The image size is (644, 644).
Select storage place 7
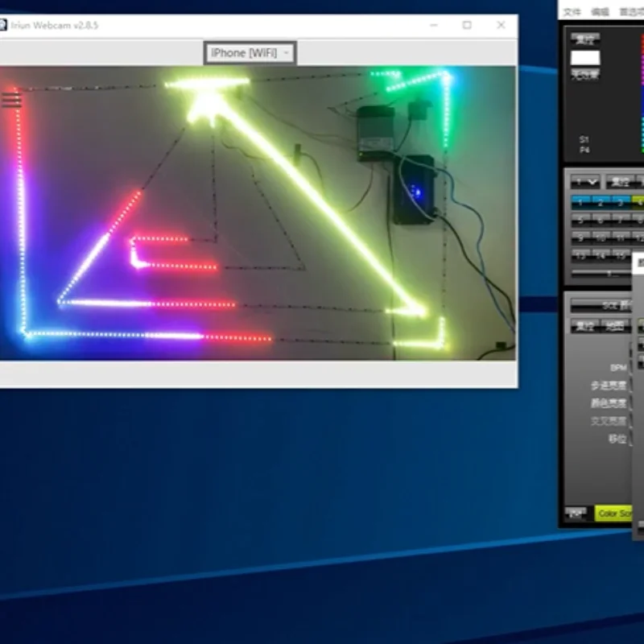tap(621, 221)
